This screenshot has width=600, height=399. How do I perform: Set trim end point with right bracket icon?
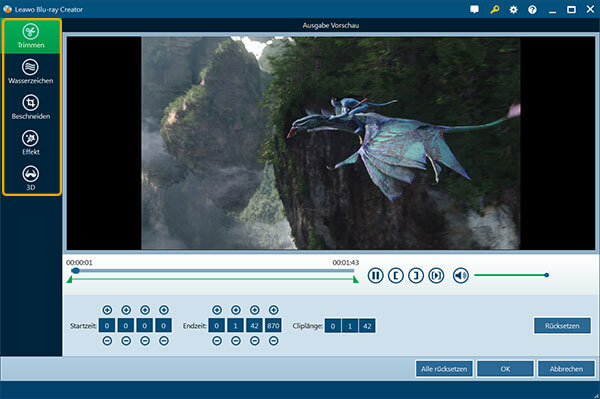(416, 275)
